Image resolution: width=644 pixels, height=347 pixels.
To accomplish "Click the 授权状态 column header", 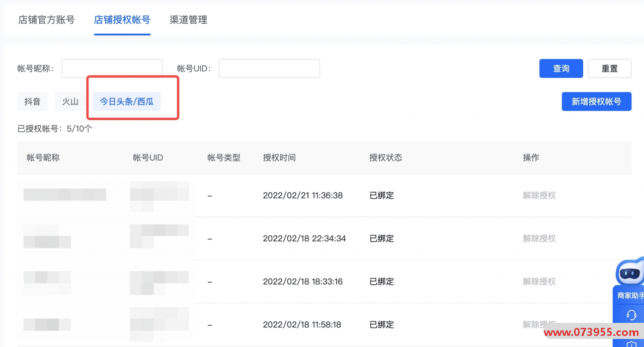I will click(386, 157).
